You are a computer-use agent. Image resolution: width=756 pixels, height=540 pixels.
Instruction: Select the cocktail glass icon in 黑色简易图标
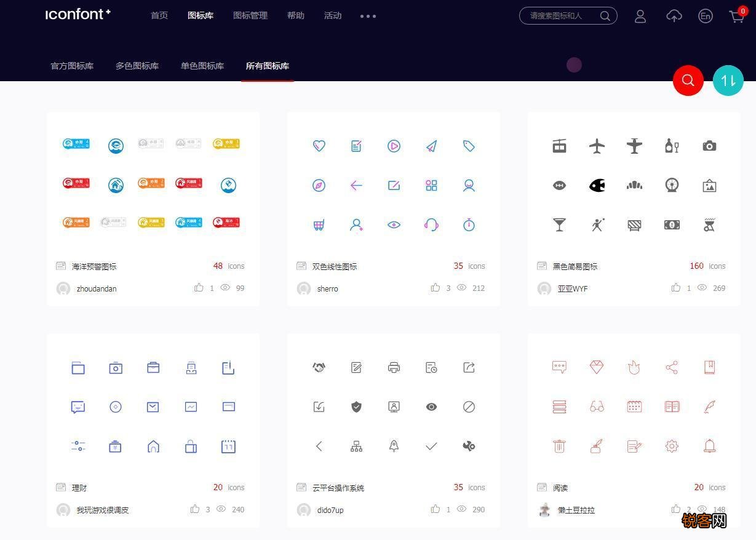click(559, 224)
